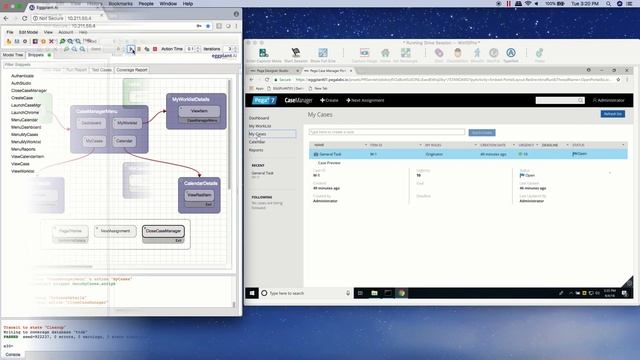The height and width of the screenshot is (360, 640).
Task: Click the bookmark star in remote Chrome address bar
Action: 618,80
